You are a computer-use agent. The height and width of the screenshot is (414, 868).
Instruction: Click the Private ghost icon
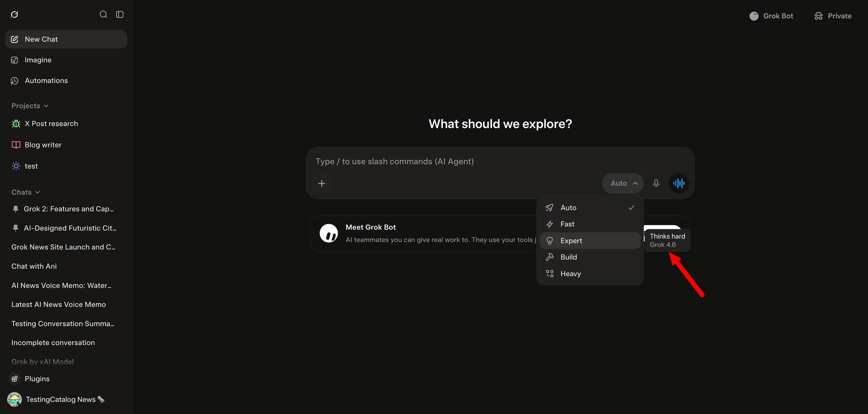[818, 16]
